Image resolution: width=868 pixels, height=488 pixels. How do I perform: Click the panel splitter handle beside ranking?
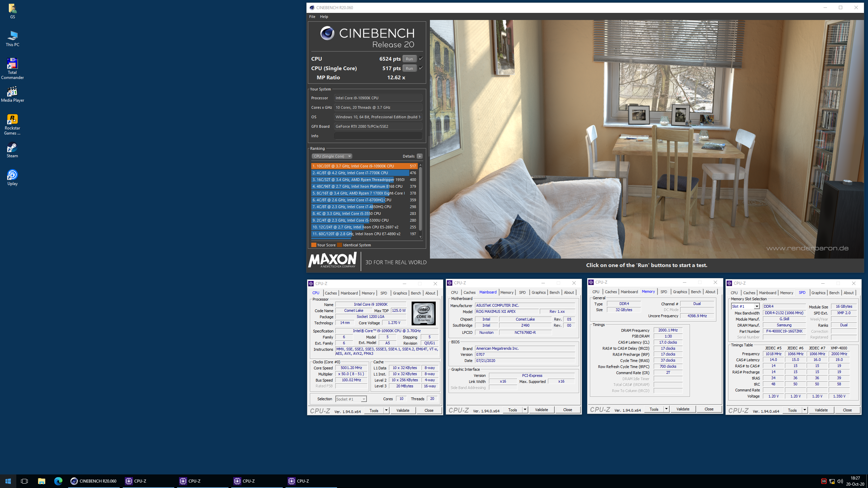(428, 146)
